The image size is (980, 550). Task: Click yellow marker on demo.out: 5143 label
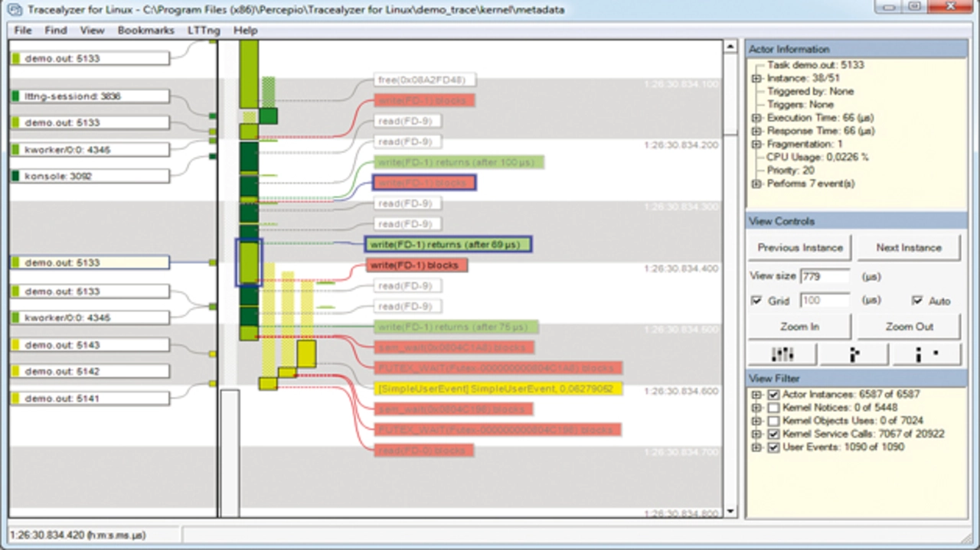15,345
